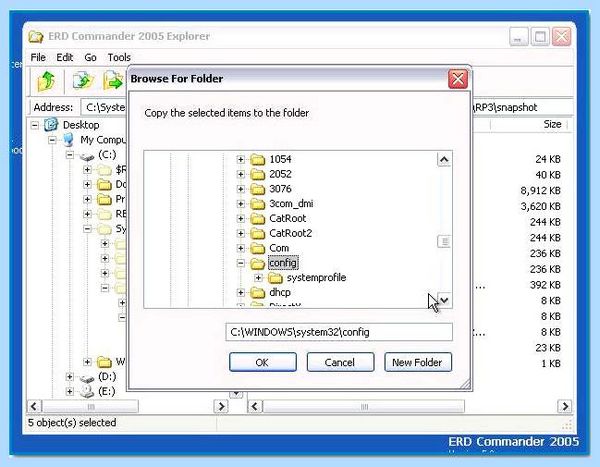Select the (E:) drive in Explorer tree

[x=106, y=392]
